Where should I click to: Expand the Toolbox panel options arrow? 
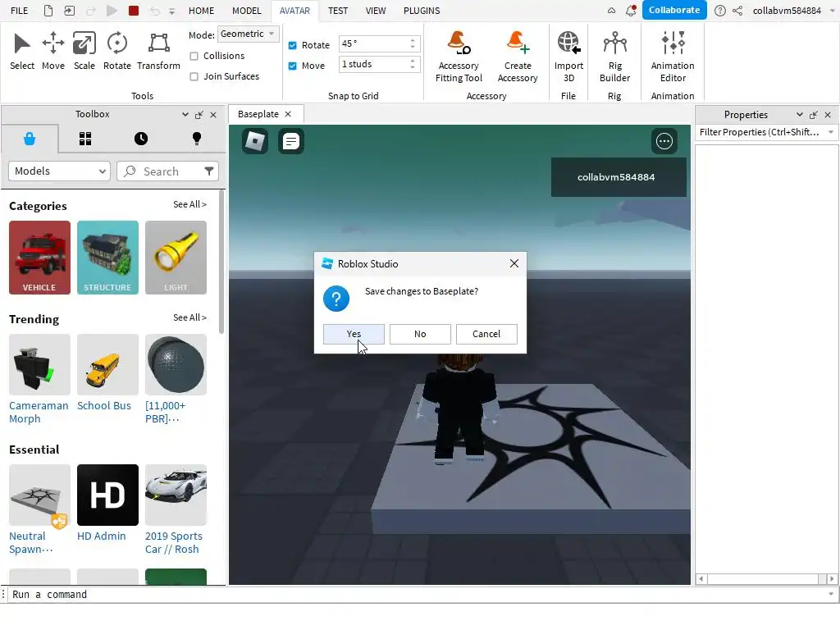[185, 114]
